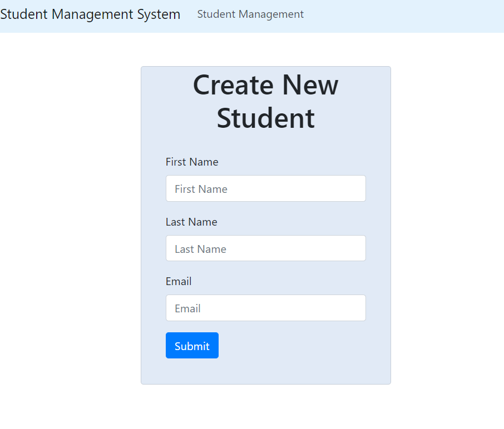
Task: Focus the field with Last Name placeholder
Action: pos(265,248)
